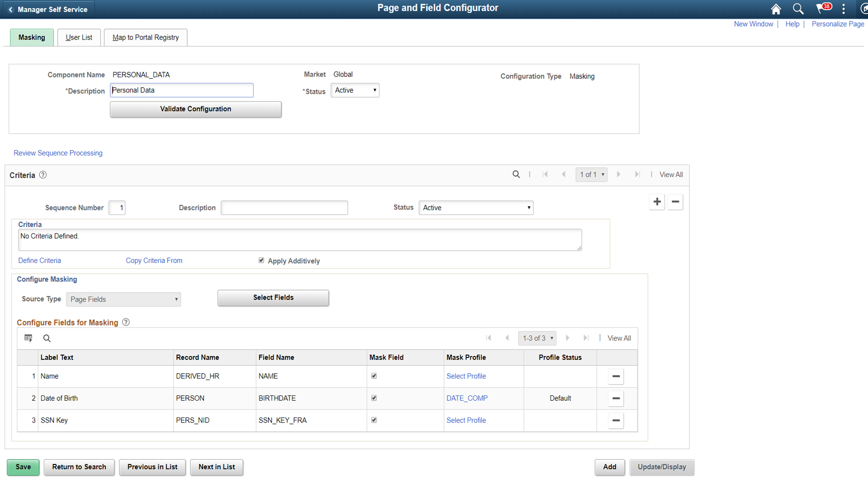Click Return to Search button
This screenshot has height=488, width=868.
(79, 467)
